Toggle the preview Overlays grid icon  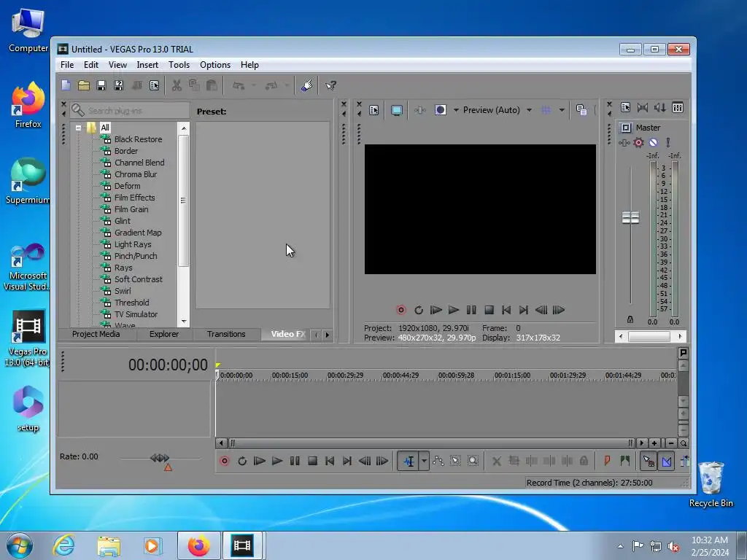546,110
